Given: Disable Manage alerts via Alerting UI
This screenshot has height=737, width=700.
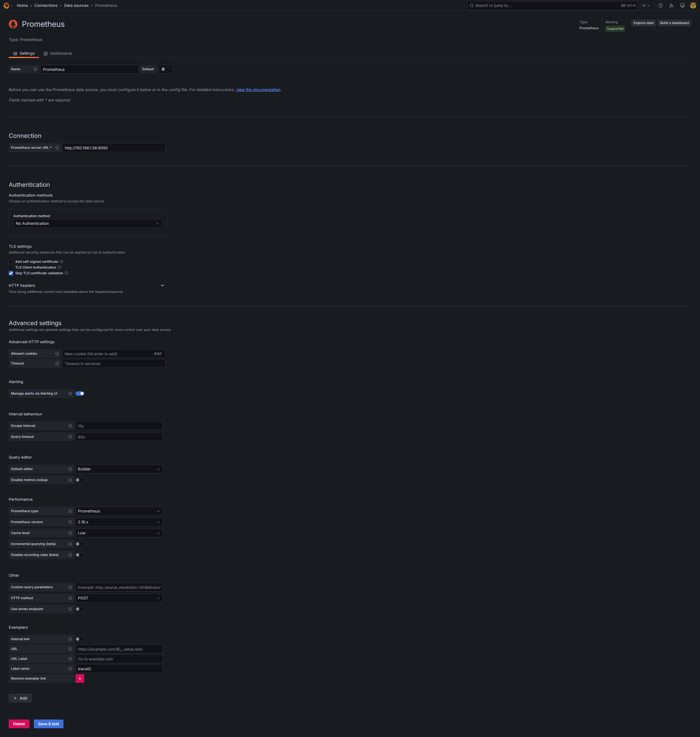Looking at the screenshot, I should 80,393.
